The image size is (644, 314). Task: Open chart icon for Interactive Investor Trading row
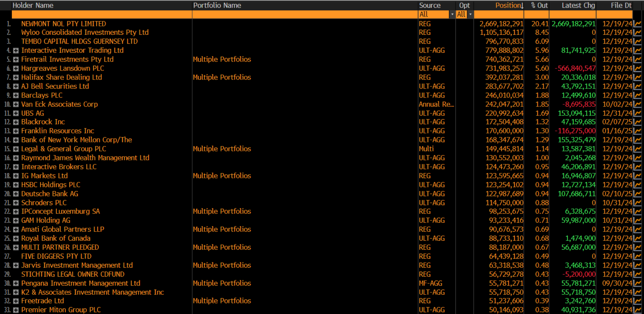637,51
